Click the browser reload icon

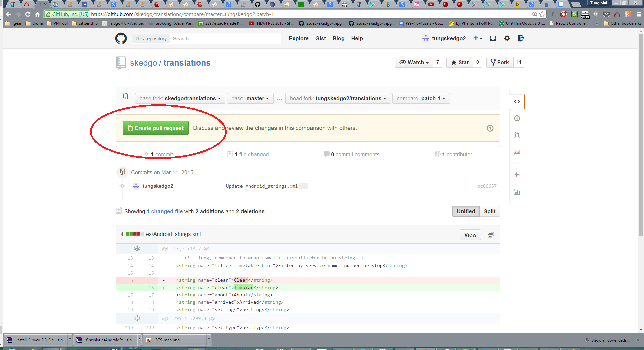pyautogui.click(x=28, y=14)
